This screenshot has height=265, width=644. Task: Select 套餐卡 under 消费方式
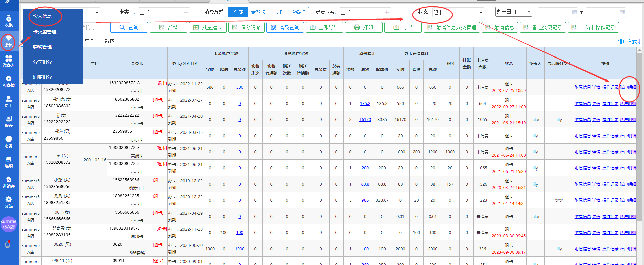[x=298, y=12]
